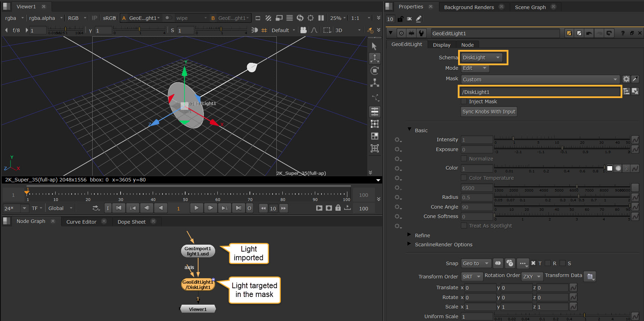This screenshot has height=321, width=644.
Task: Expand the Refine section
Action: coord(409,235)
